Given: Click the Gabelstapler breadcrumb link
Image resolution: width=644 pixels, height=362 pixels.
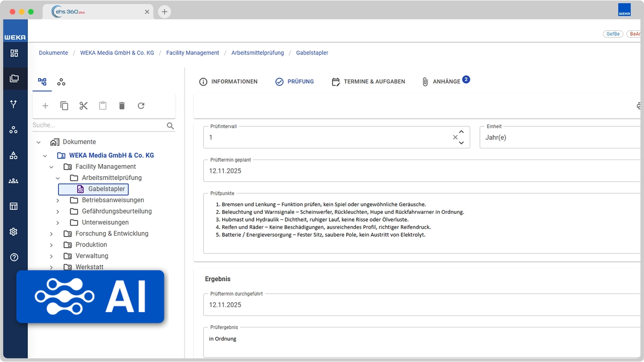Looking at the screenshot, I should 312,53.
